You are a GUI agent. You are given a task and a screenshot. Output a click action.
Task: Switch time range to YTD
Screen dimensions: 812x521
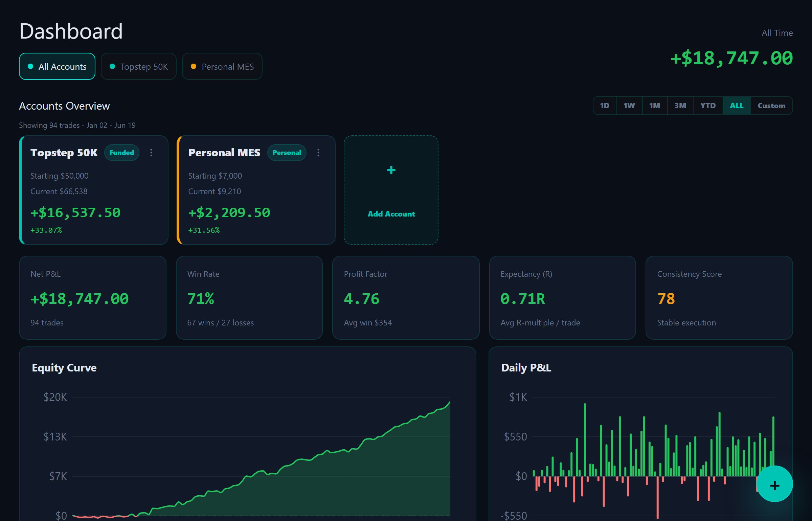tap(708, 106)
